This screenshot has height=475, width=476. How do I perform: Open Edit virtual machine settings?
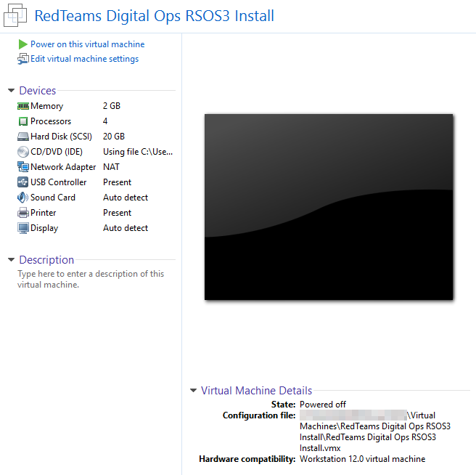(x=85, y=59)
